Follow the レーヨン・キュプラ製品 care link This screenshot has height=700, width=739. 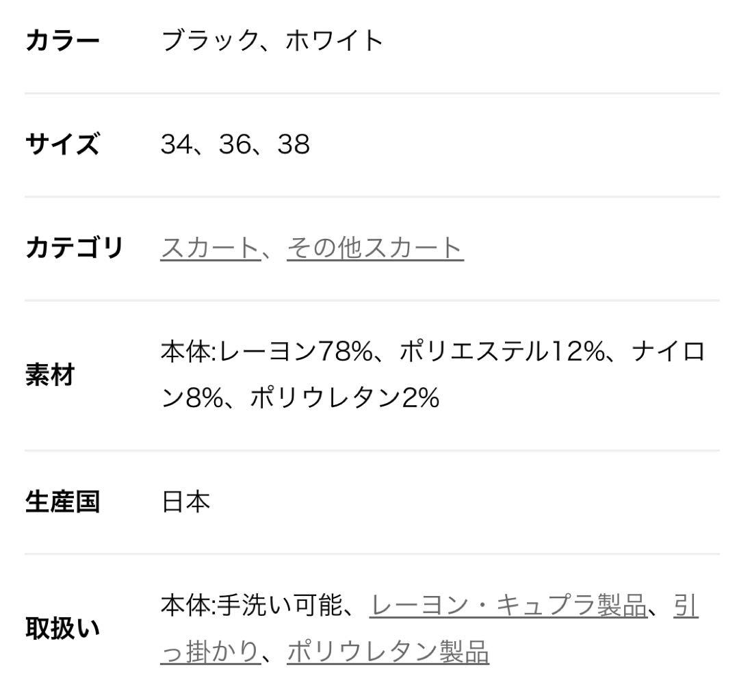pos(508,606)
